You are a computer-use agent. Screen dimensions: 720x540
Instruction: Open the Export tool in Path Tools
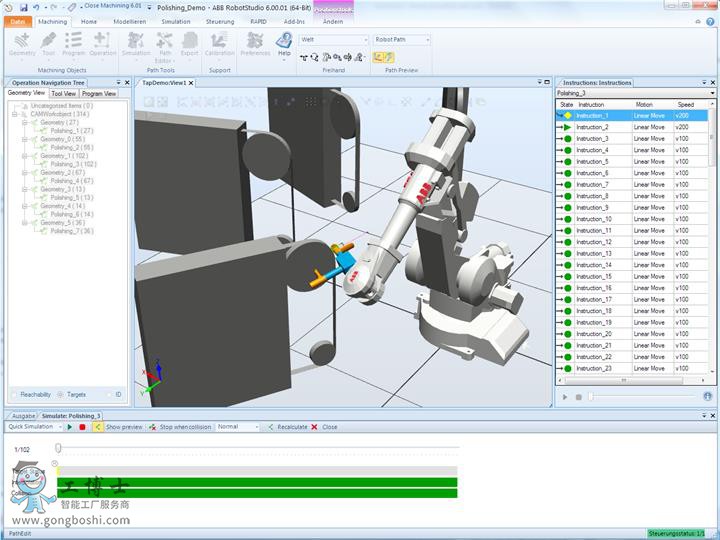tap(189, 44)
